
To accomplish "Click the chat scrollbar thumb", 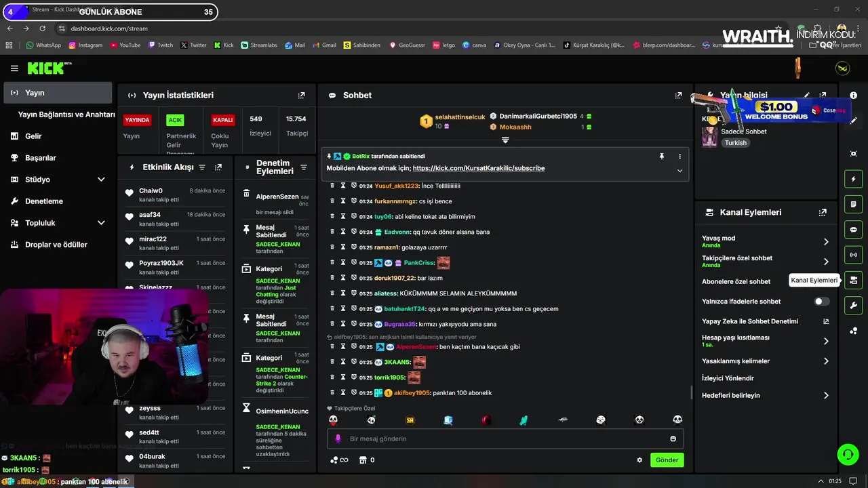I will point(691,392).
